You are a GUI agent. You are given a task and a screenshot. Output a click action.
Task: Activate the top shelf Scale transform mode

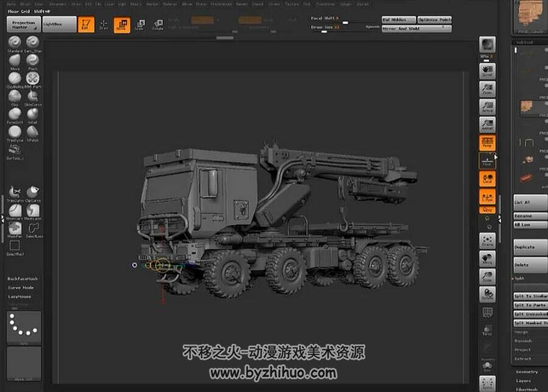[x=140, y=24]
